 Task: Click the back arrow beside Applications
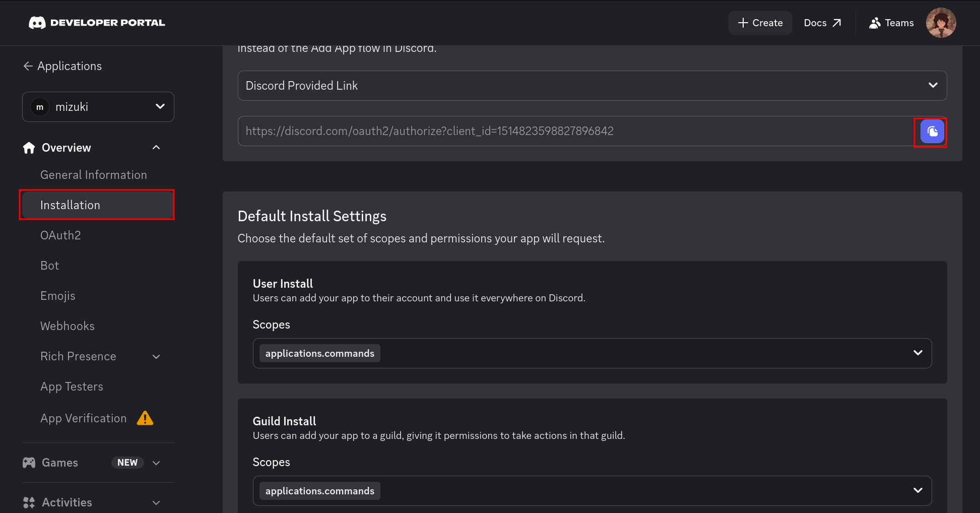coord(28,66)
